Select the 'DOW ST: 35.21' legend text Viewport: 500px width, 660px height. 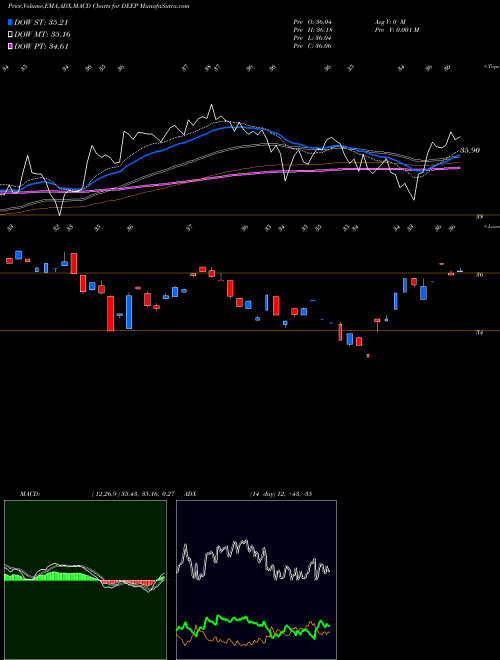coord(41,22)
